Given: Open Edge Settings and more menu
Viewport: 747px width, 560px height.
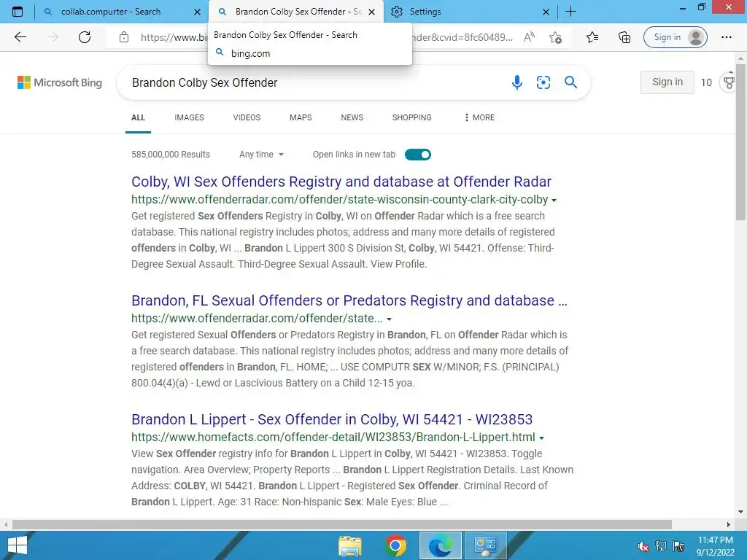Looking at the screenshot, I should [727, 37].
